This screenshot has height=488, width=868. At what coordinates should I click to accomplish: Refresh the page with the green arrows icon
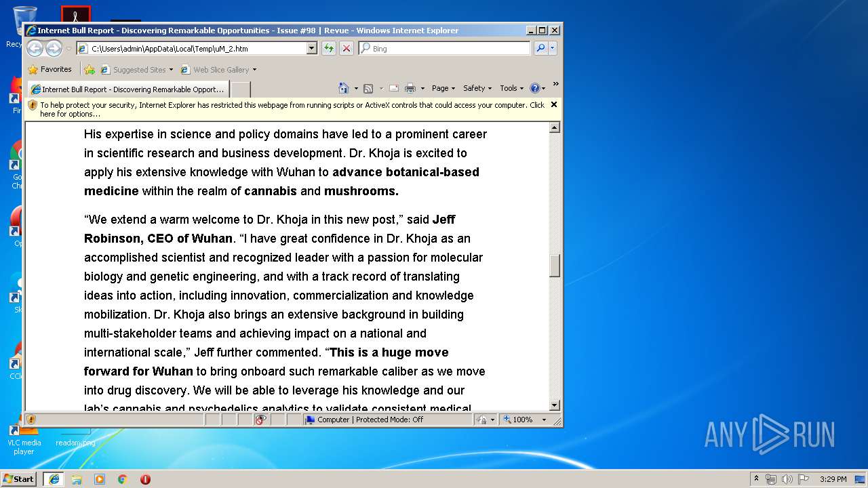point(329,48)
